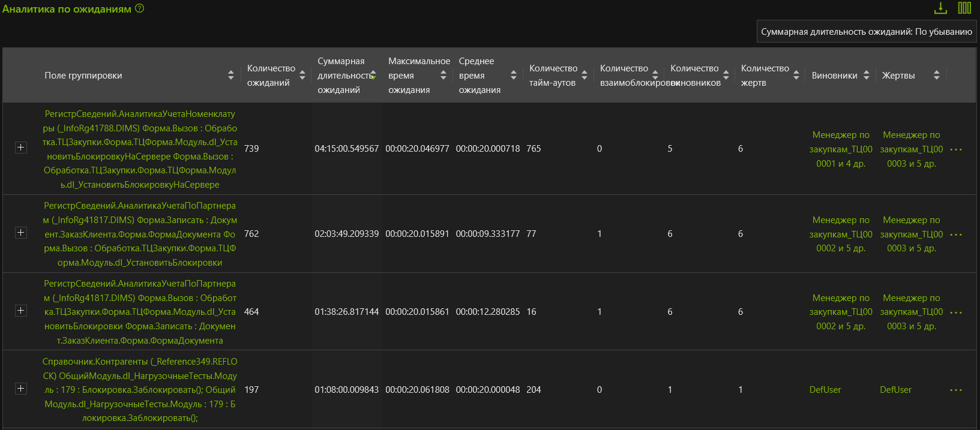The image size is (980, 430).
Task: Open Справочник.Контрагенты grouping link
Action: tap(140, 390)
